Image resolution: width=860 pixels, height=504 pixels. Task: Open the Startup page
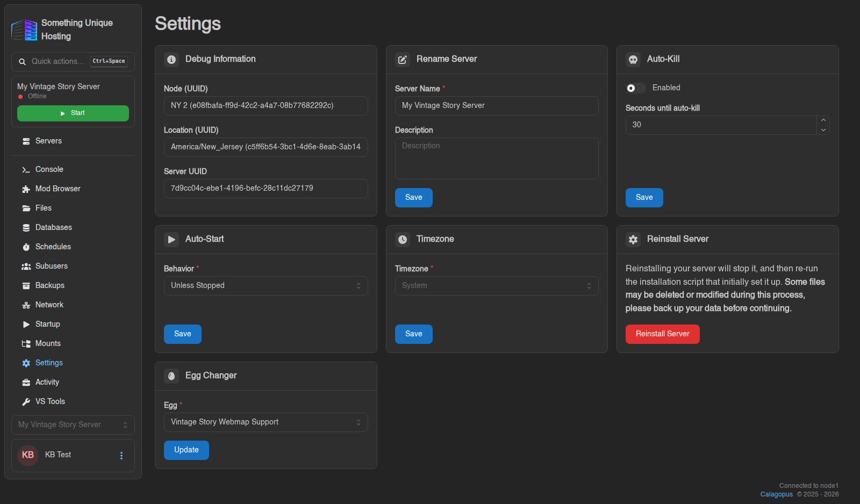point(73,325)
